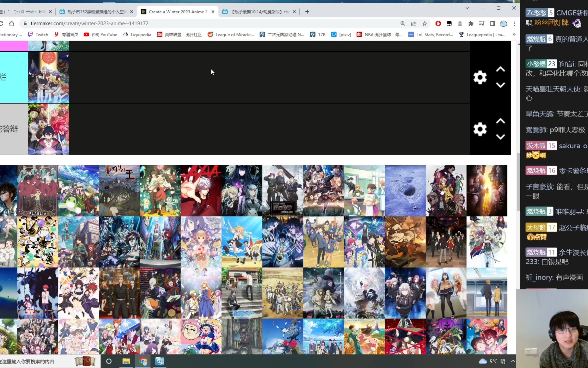This screenshot has width=588, height=368.
Task: Select the pink-haired granny chibi poster
Action: click(x=201, y=336)
